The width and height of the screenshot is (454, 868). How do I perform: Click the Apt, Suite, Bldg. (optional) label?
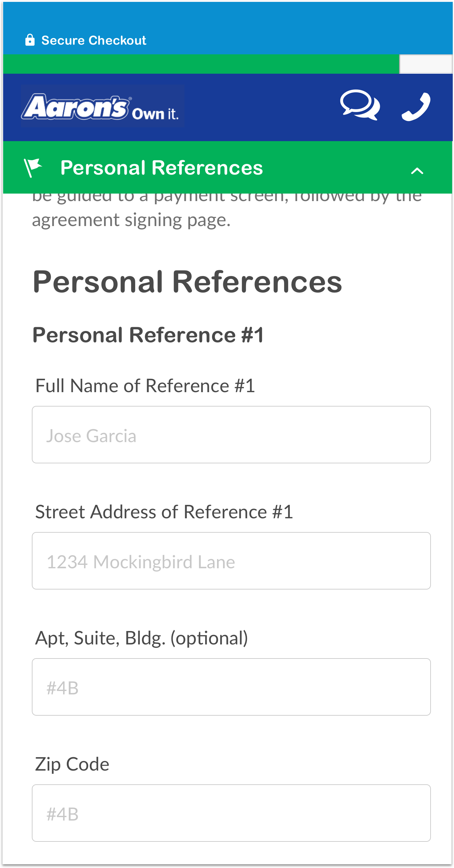[x=141, y=638]
